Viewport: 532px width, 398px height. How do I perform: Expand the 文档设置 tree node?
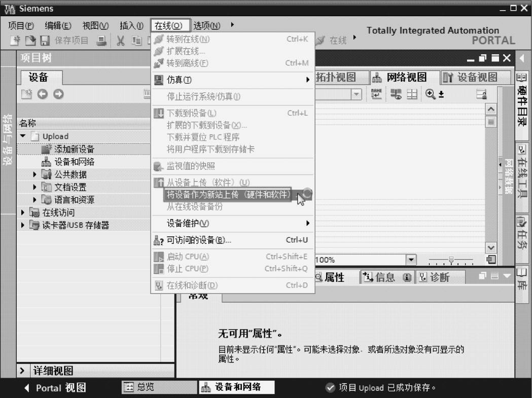click(34, 187)
